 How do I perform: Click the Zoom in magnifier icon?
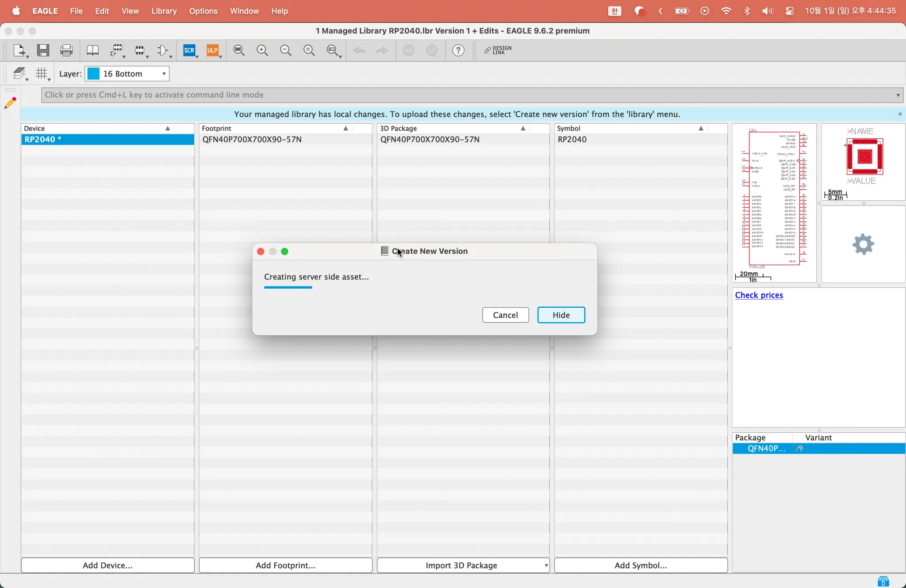(262, 50)
